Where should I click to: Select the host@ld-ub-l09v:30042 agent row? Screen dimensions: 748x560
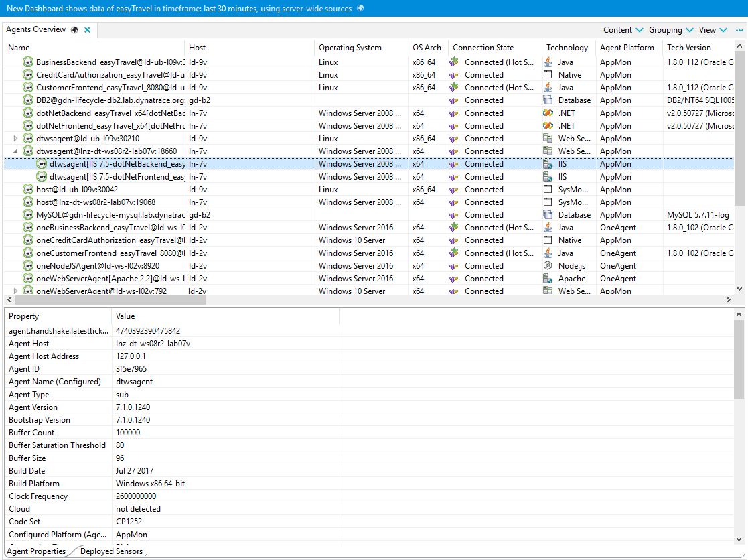(x=369, y=190)
